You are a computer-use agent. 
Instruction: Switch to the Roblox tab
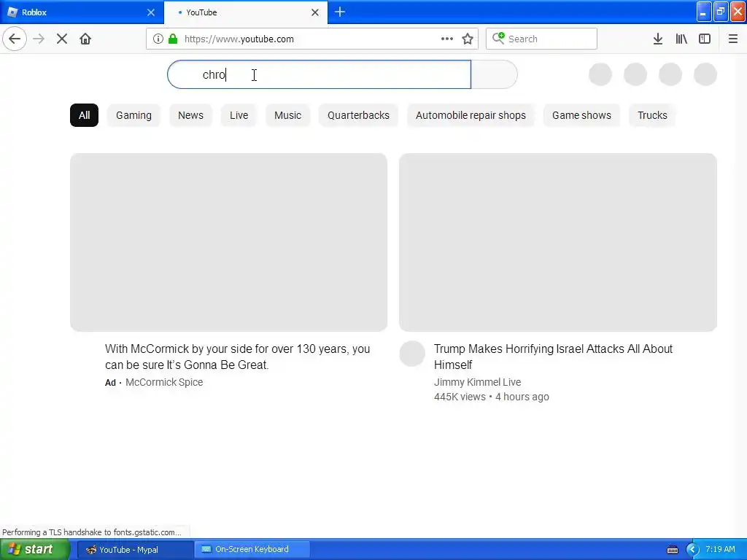pyautogui.click(x=82, y=12)
